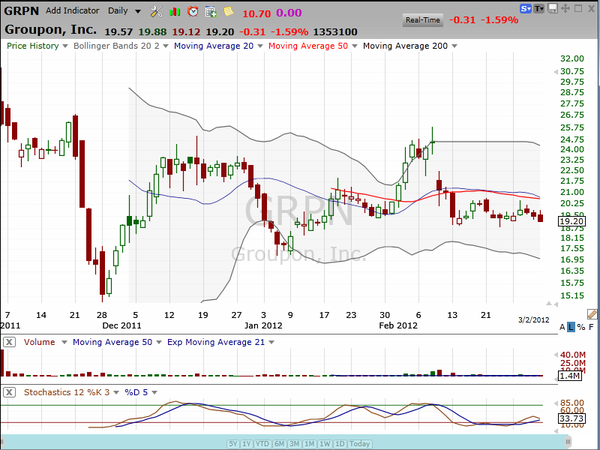The image size is (600, 450).
Task: Click the Exp Moving Average 21 label
Action: click(216, 342)
